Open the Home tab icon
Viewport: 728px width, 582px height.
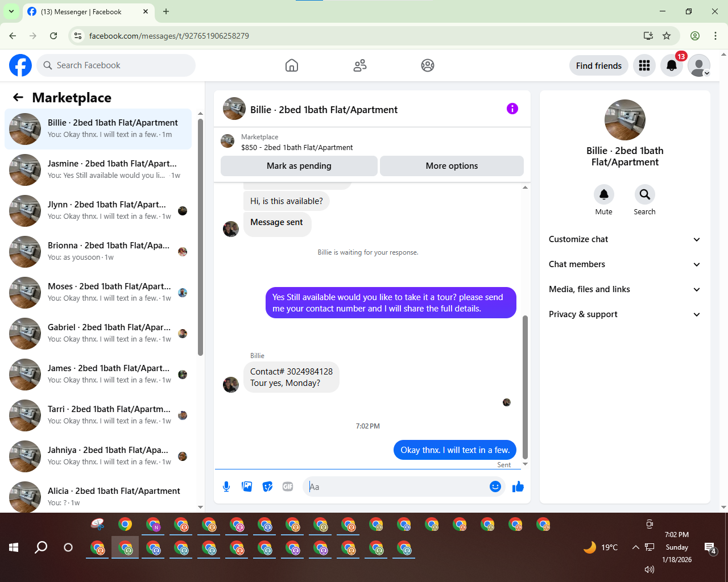point(292,65)
